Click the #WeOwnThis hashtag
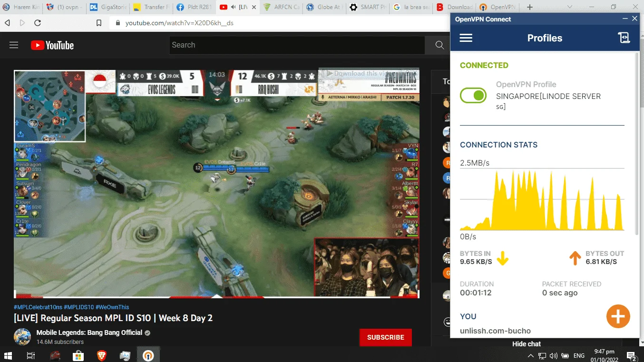This screenshot has height=362, width=644. (x=112, y=307)
